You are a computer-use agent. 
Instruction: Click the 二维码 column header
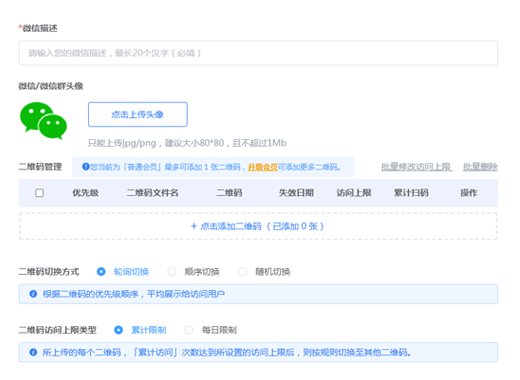229,193
